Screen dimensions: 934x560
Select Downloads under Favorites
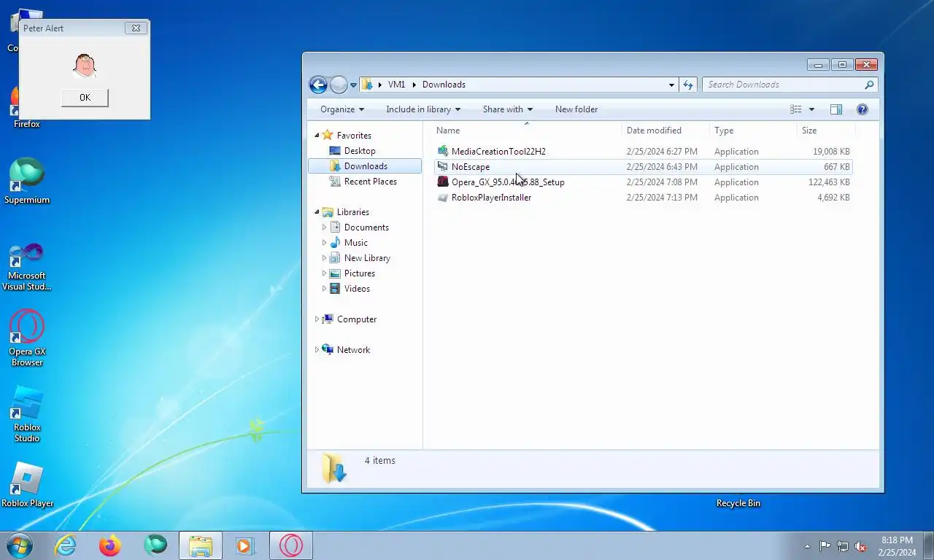tap(365, 166)
